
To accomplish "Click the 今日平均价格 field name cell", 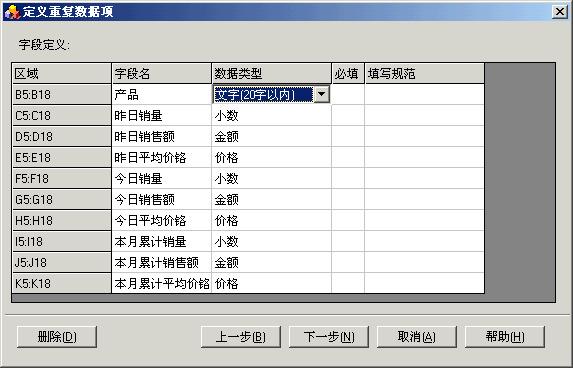I will pos(162,220).
